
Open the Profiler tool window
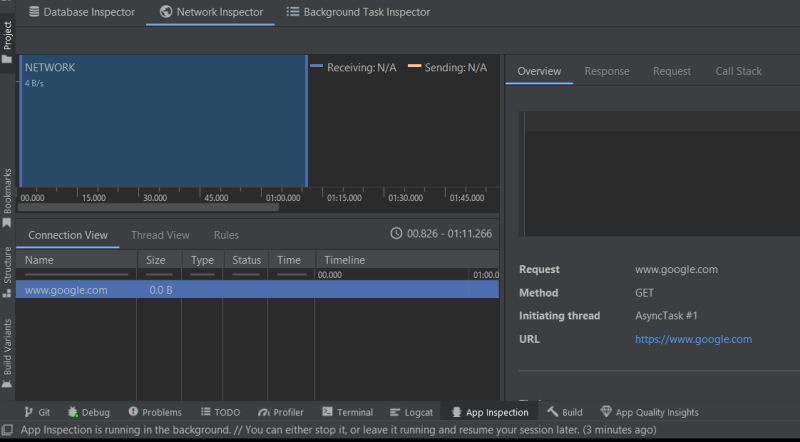pyautogui.click(x=281, y=412)
